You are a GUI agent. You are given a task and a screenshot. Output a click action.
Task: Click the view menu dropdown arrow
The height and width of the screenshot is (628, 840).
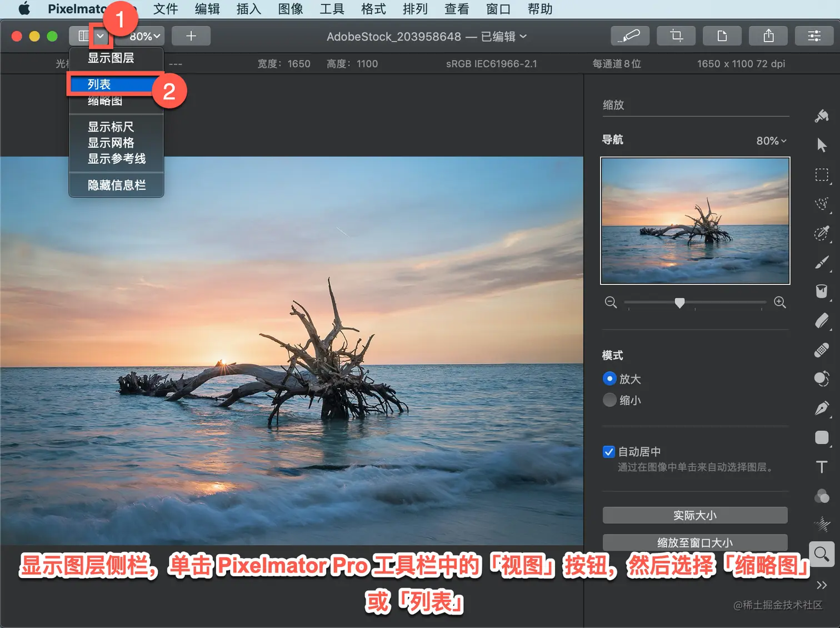[x=101, y=36]
